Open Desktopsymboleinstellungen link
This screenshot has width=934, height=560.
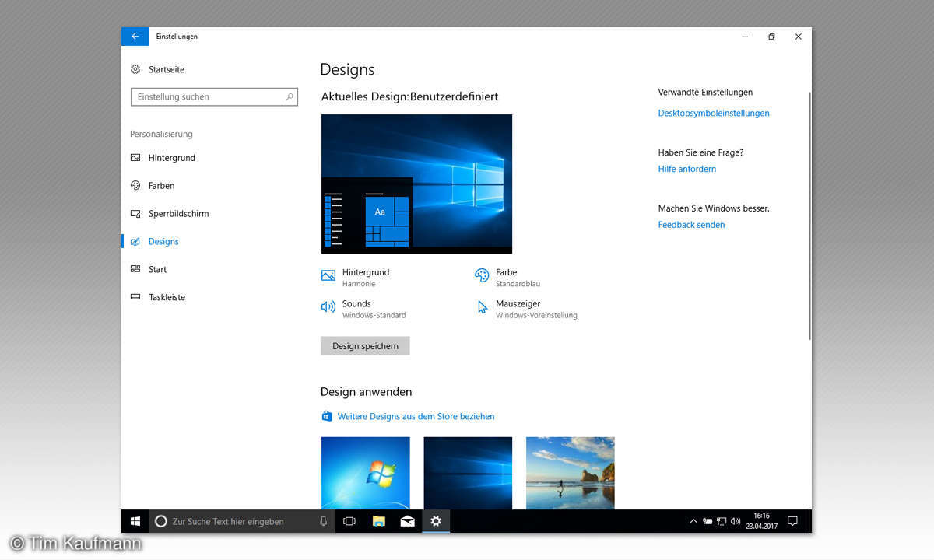click(x=714, y=113)
